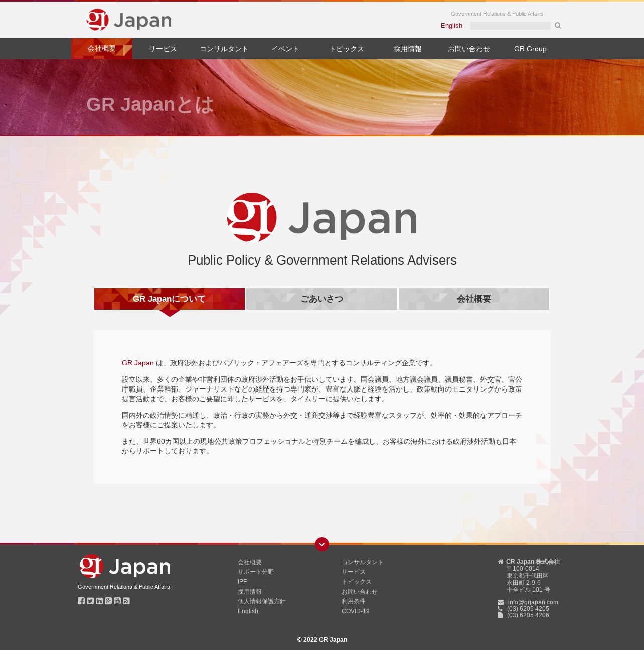Open 個人情報保護方針 footer link
Screen dimensions: 644x650
[261, 601]
